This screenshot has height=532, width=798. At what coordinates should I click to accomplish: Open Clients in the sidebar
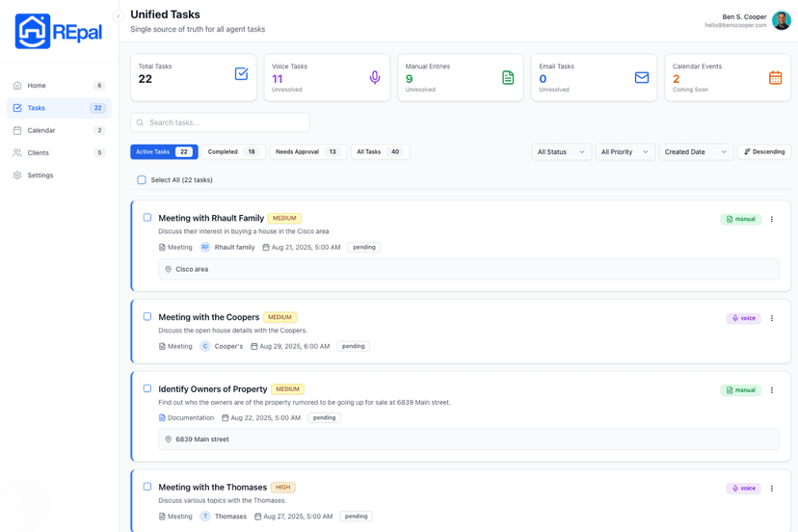click(39, 153)
